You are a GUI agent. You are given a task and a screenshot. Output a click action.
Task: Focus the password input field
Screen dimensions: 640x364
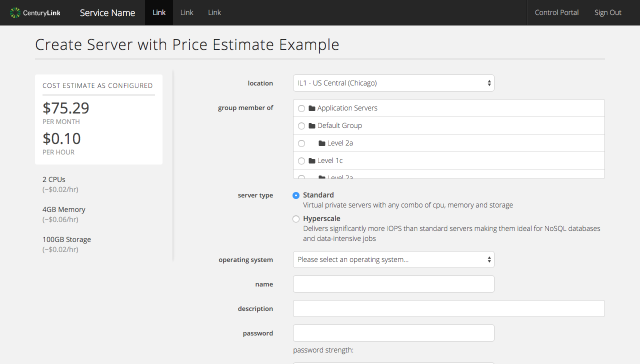coord(393,333)
